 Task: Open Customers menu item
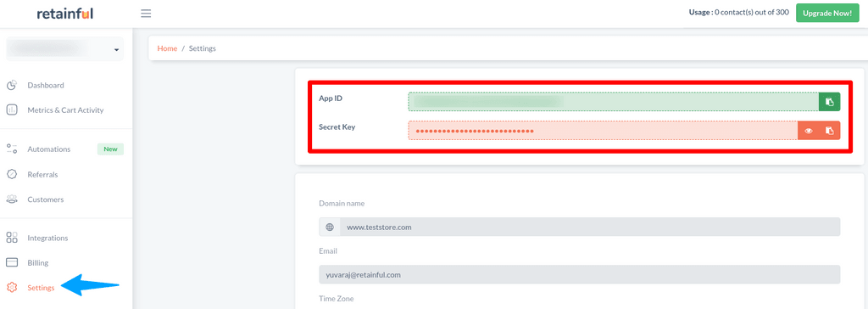pos(46,199)
